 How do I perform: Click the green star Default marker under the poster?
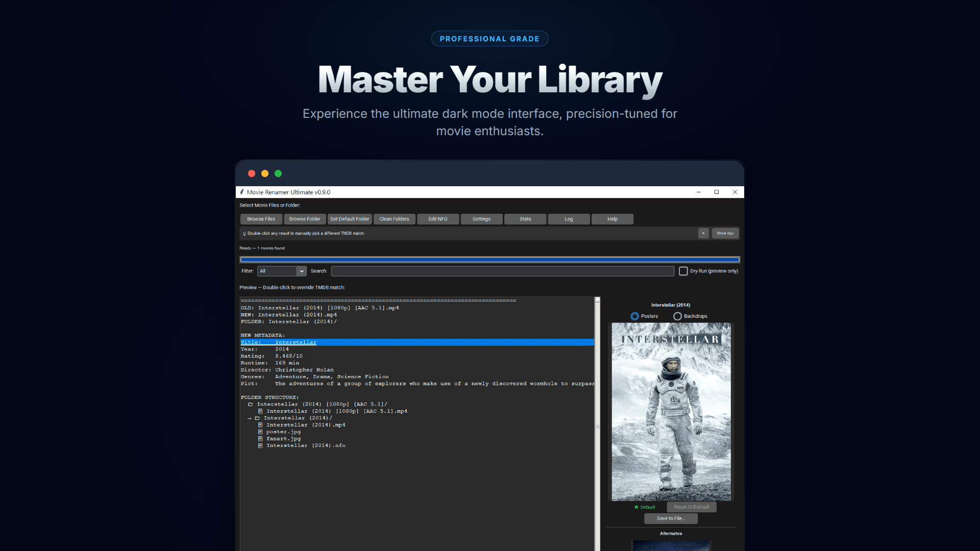click(635, 507)
